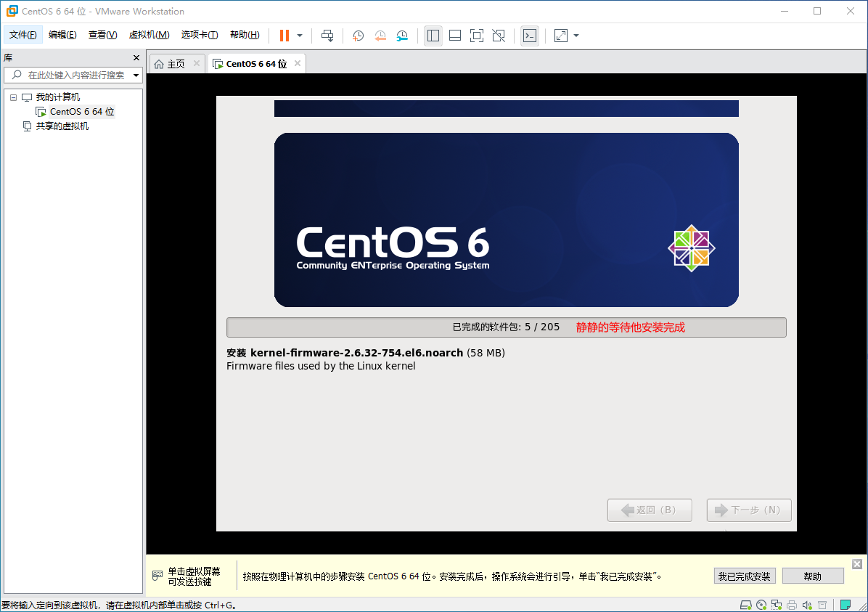Open the snapshot manager icon
This screenshot has width=868, height=612.
point(403,36)
